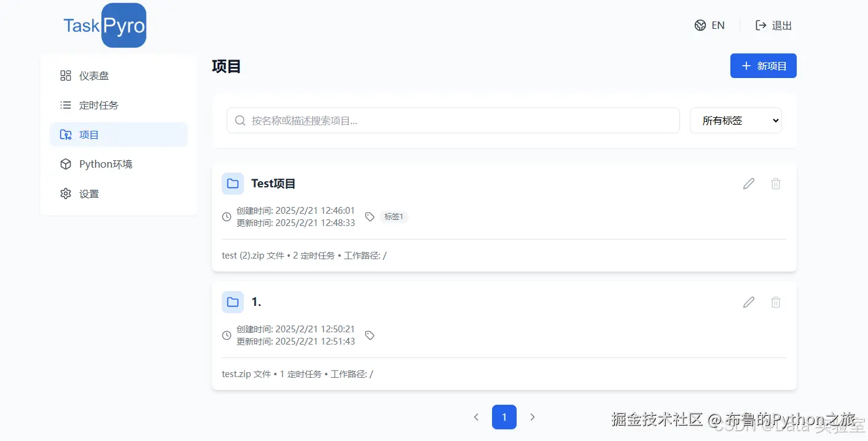Click the 标签1 tag on Test项目
This screenshot has width=868, height=441.
coord(394,216)
